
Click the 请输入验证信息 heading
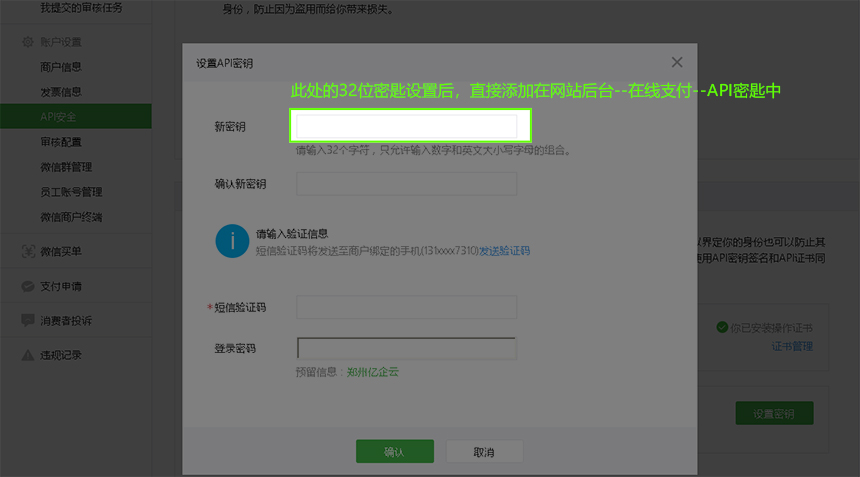coord(292,234)
